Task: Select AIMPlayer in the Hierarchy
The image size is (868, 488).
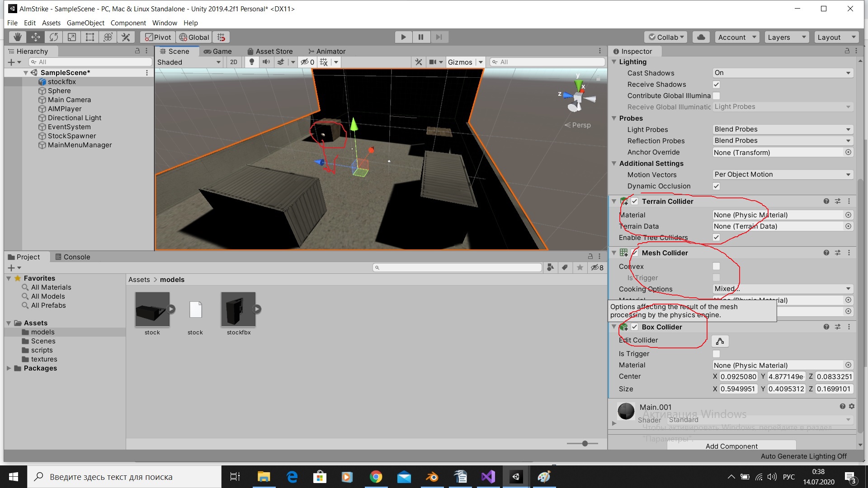Action: click(65, 109)
